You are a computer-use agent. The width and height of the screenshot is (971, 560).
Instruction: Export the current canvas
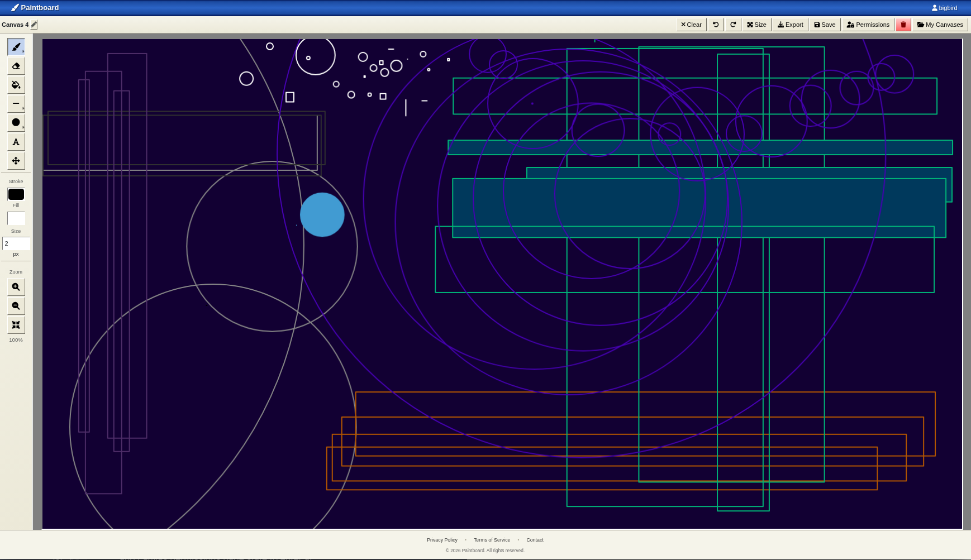click(x=789, y=25)
